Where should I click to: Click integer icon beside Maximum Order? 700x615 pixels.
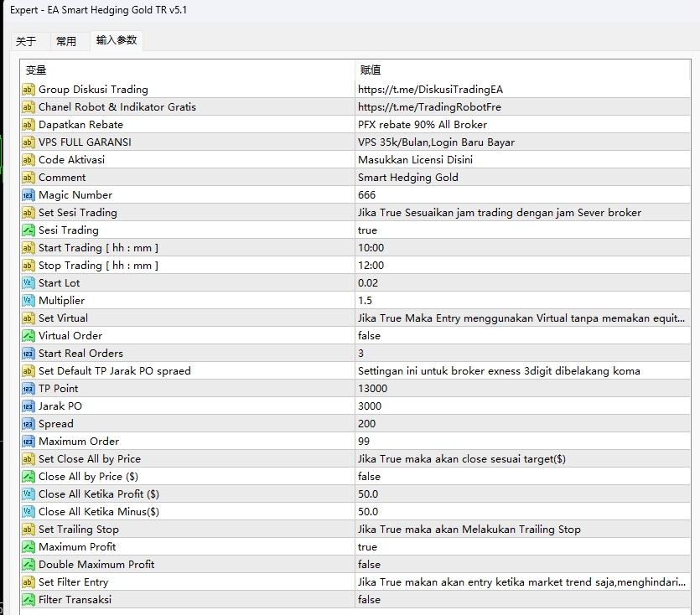tap(29, 442)
